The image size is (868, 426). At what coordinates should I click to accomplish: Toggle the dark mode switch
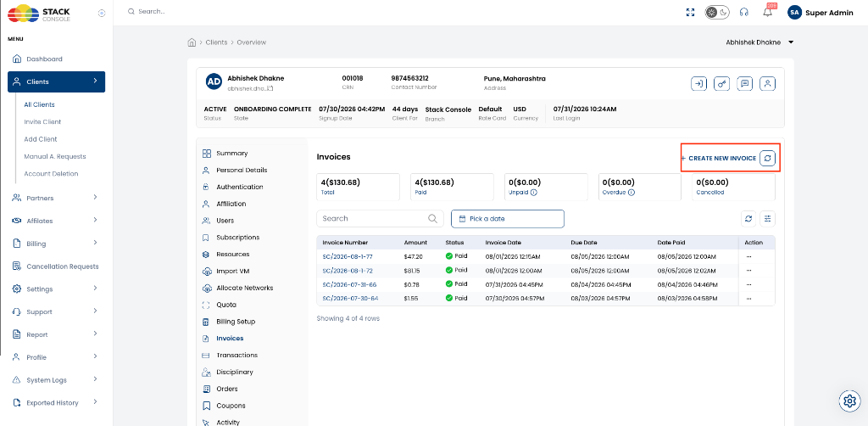coord(717,12)
